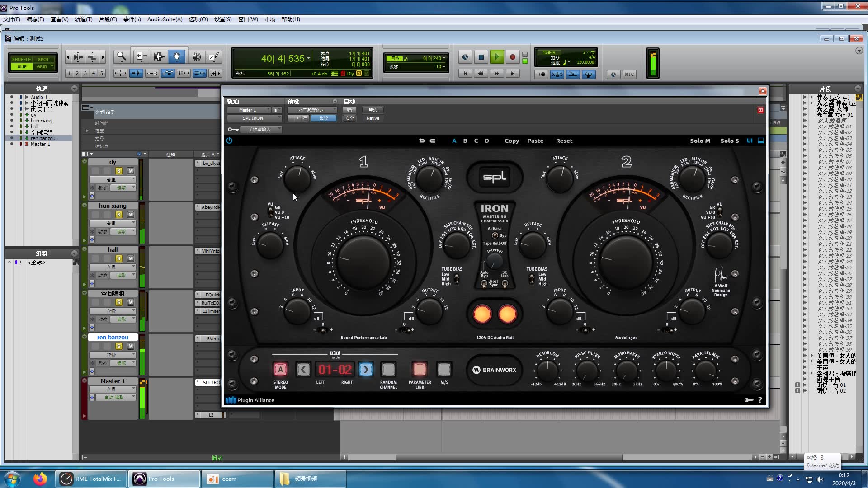Image resolution: width=868 pixels, height=488 pixels.
Task: Select the Scrubber speaker tool
Action: pos(196,56)
